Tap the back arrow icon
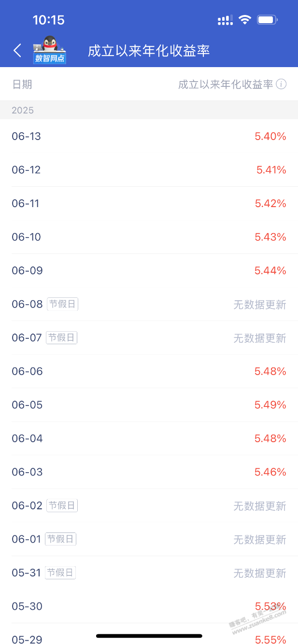The height and width of the screenshot is (644, 298). pos(17,50)
